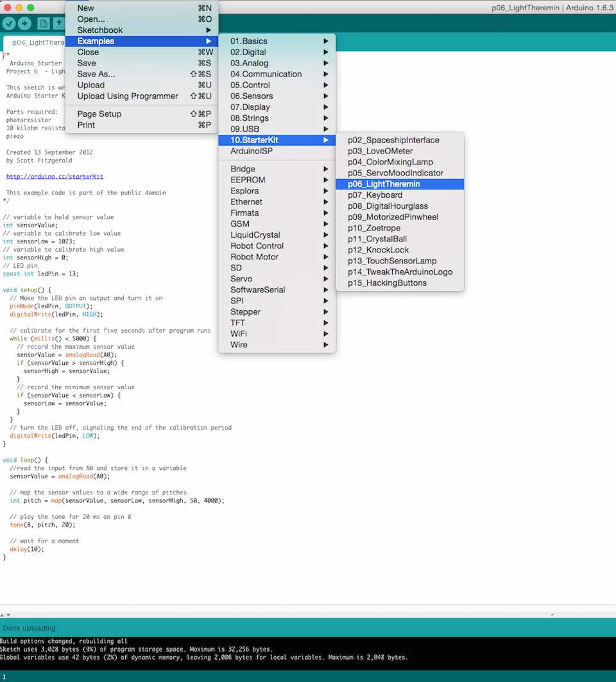
Task: Open p08_DigitalHourglass example
Action: (x=400, y=206)
